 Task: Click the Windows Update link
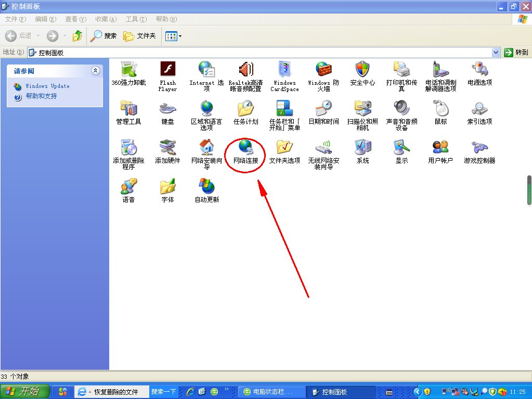[x=47, y=86]
